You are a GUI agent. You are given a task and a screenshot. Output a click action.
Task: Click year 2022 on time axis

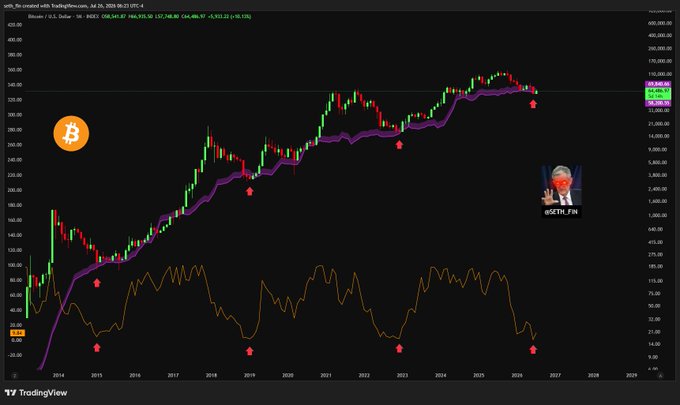click(x=364, y=376)
